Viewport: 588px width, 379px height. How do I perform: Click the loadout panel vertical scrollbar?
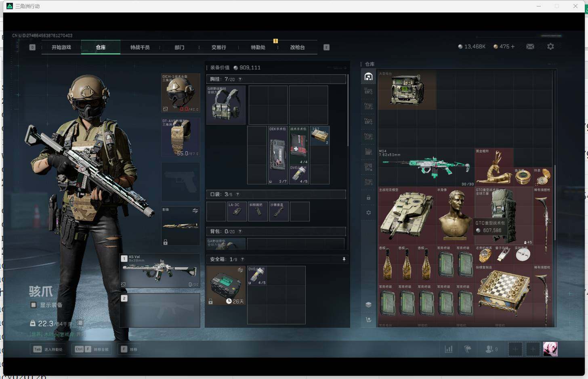click(348, 110)
